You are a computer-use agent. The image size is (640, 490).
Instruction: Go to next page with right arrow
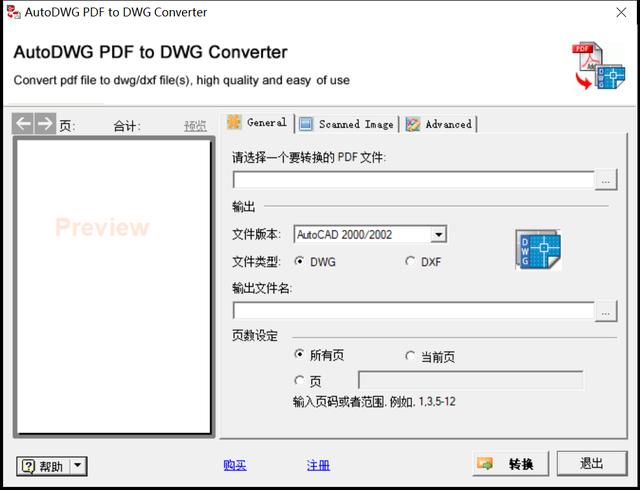tap(45, 124)
